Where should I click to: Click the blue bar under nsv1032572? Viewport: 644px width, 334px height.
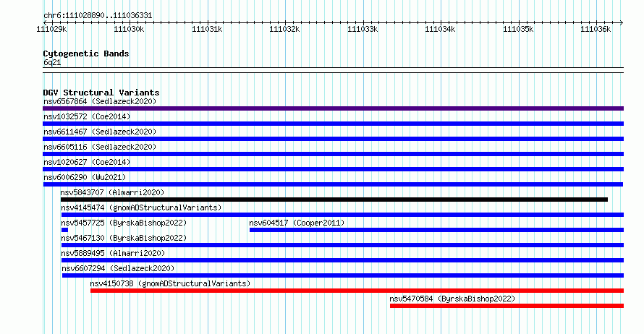point(333,124)
